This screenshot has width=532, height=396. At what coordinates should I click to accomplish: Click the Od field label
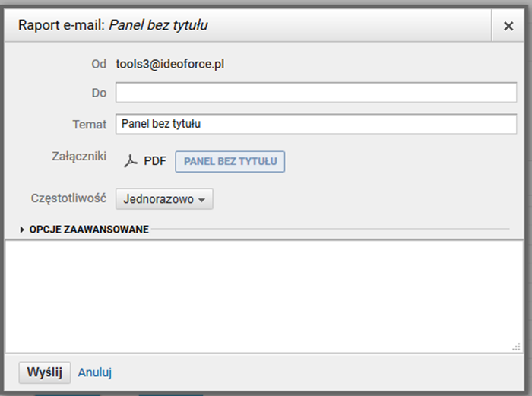coord(99,64)
